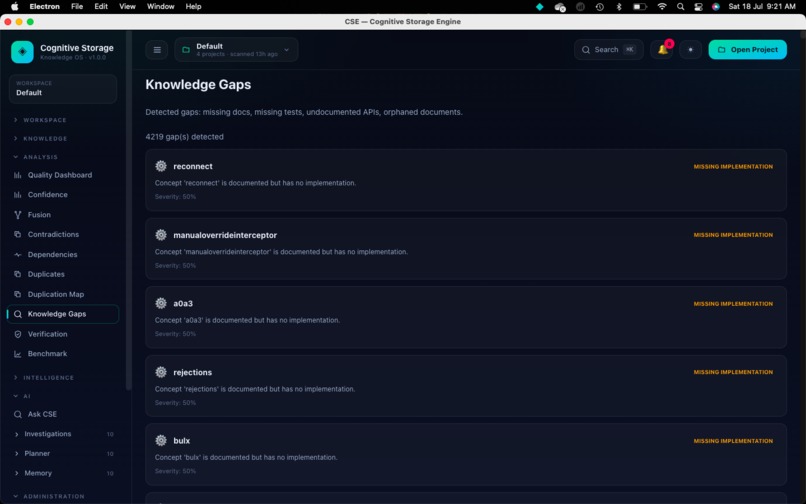The height and width of the screenshot is (504, 806).
Task: Click the Siri menu bar icon
Action: coord(716,7)
